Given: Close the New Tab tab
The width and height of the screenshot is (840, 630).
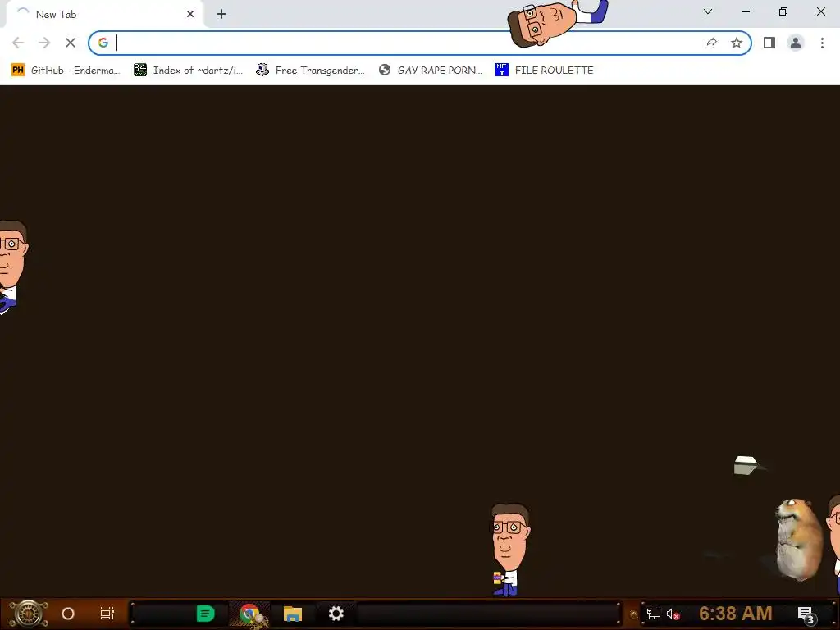Looking at the screenshot, I should click(190, 15).
